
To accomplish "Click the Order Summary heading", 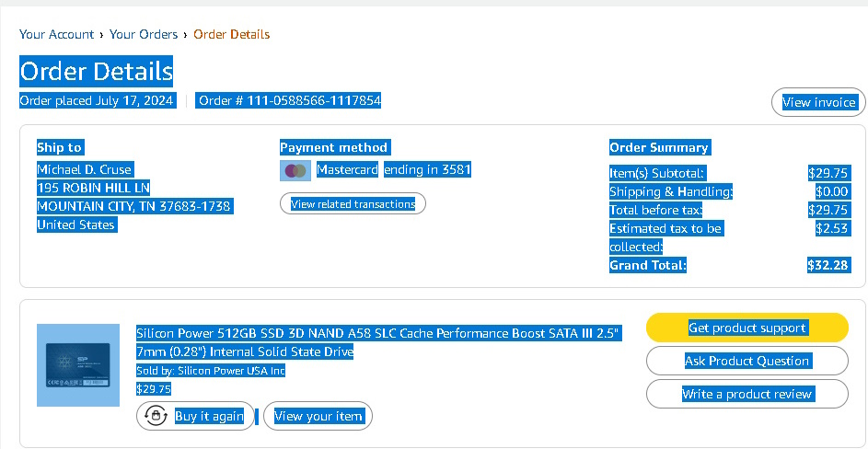I will [658, 147].
